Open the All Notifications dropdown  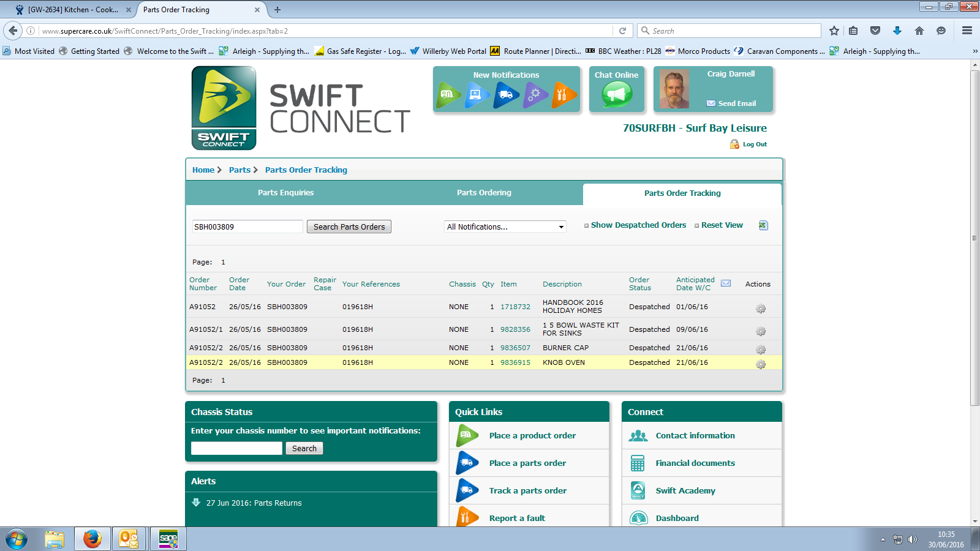pos(505,227)
